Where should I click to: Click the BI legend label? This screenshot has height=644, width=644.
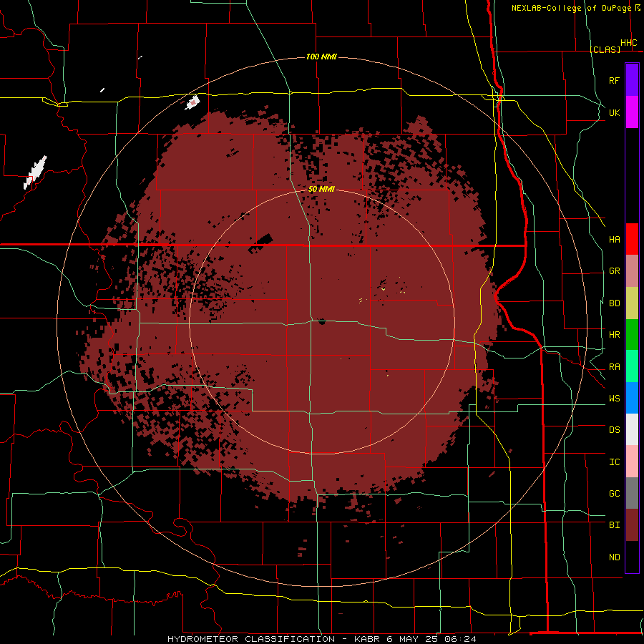[614, 525]
